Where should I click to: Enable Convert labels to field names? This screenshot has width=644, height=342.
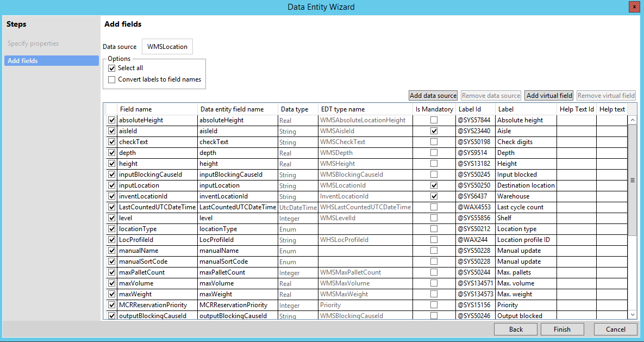pyautogui.click(x=112, y=80)
